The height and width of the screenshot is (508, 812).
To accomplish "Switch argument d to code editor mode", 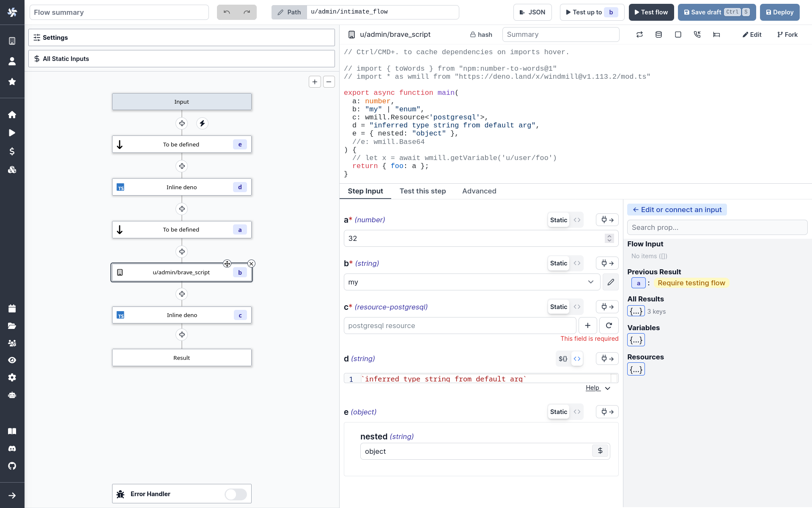I will [577, 359].
